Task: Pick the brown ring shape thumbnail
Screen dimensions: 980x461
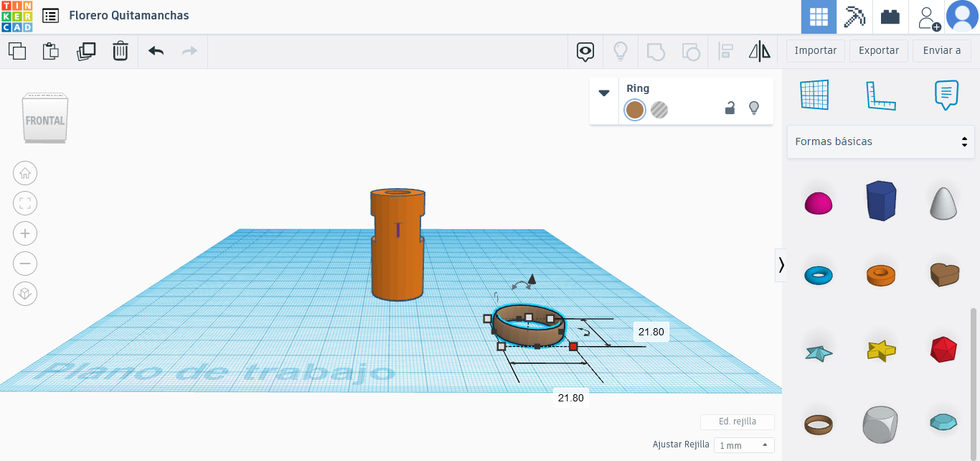Action: tap(818, 424)
